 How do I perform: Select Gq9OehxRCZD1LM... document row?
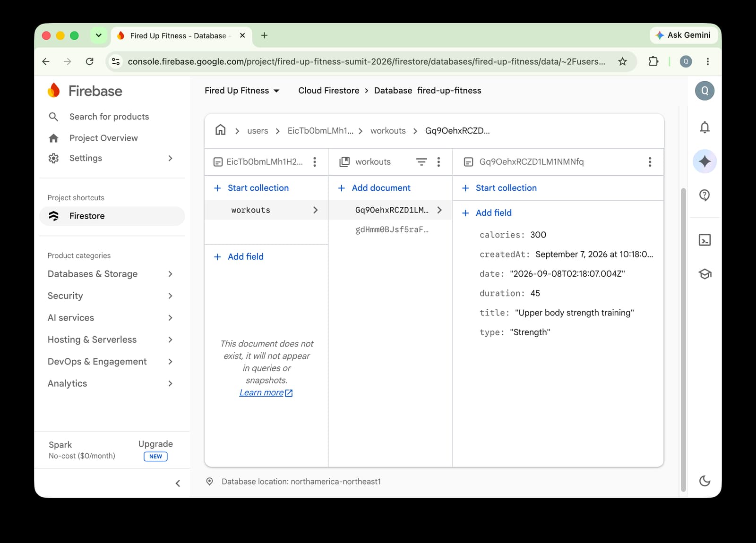click(390, 210)
